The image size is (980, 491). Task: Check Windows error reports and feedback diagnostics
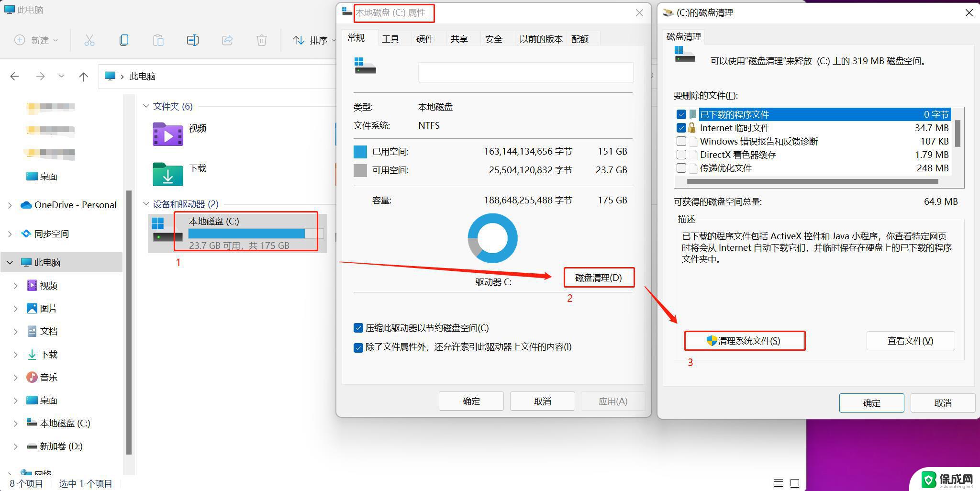(x=681, y=141)
